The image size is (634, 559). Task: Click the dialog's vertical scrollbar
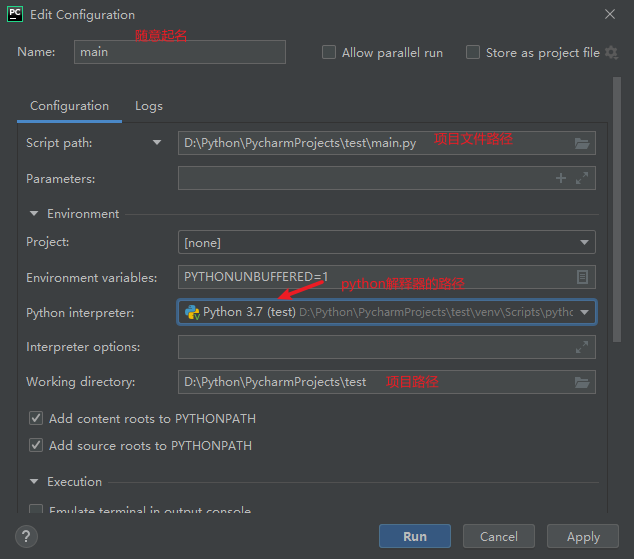point(617,210)
